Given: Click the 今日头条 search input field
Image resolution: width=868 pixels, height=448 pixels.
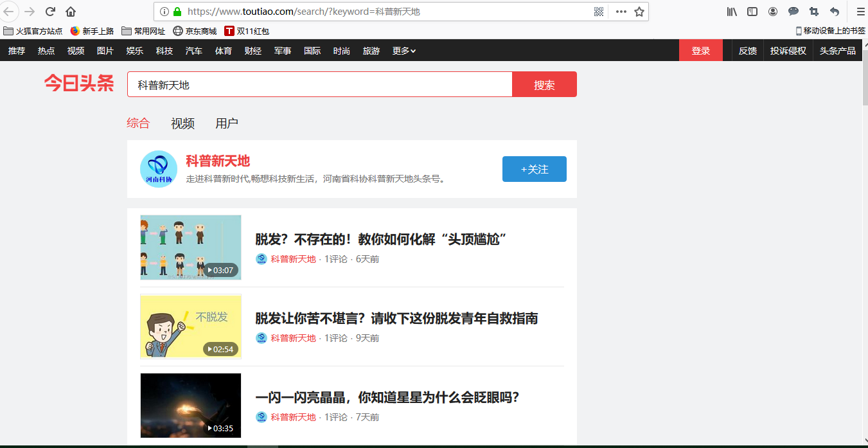Looking at the screenshot, I should (319, 85).
